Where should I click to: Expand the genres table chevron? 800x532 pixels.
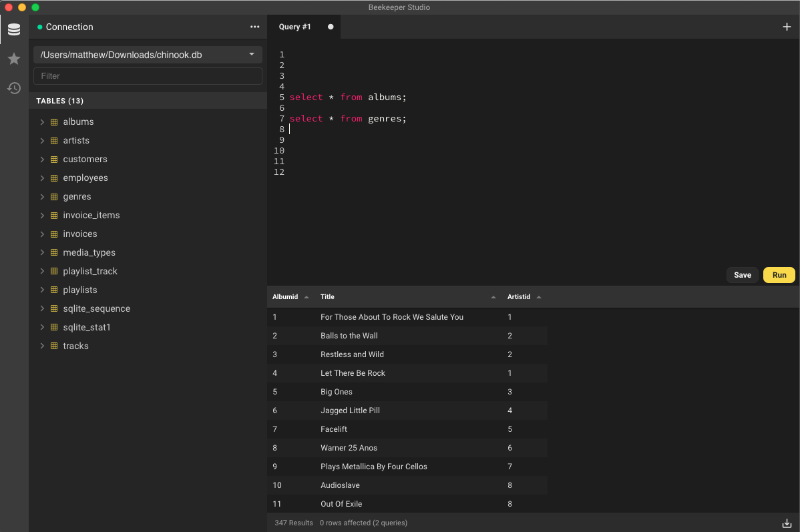(42, 197)
